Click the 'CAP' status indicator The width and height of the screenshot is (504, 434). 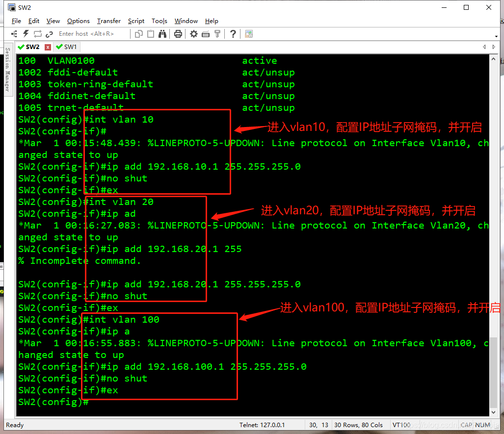[x=466, y=425]
